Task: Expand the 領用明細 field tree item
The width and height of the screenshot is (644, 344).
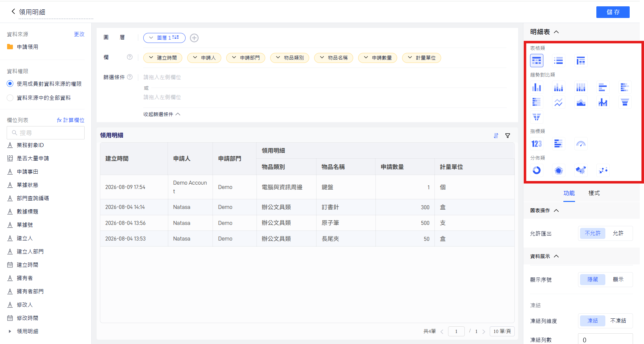Action: (10, 331)
